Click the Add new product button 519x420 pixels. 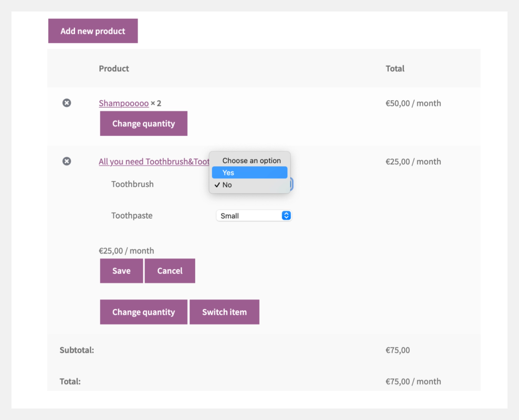tap(93, 31)
